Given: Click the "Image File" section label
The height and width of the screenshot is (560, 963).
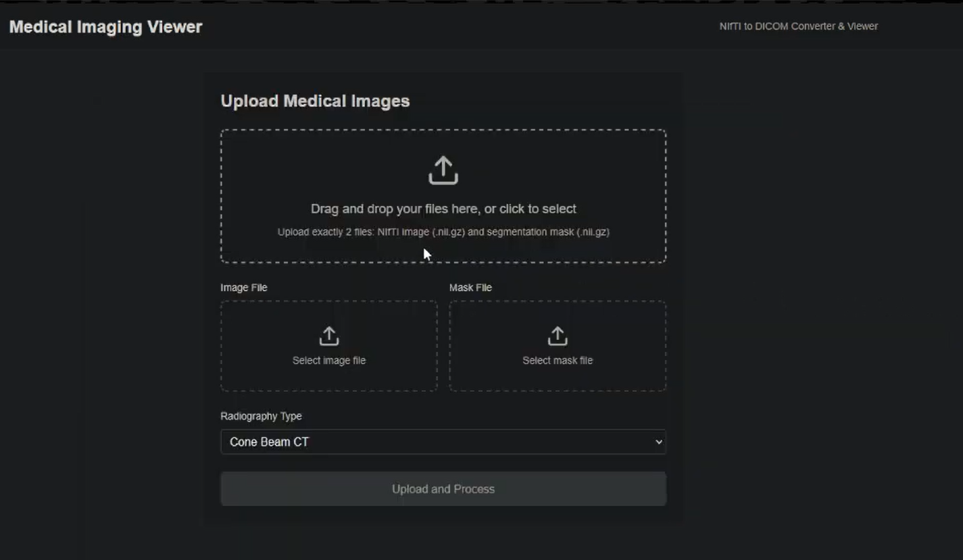Looking at the screenshot, I should 243,287.
